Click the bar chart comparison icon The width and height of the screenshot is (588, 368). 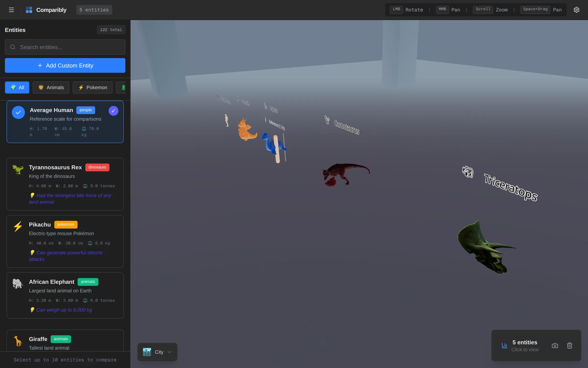[504, 345]
